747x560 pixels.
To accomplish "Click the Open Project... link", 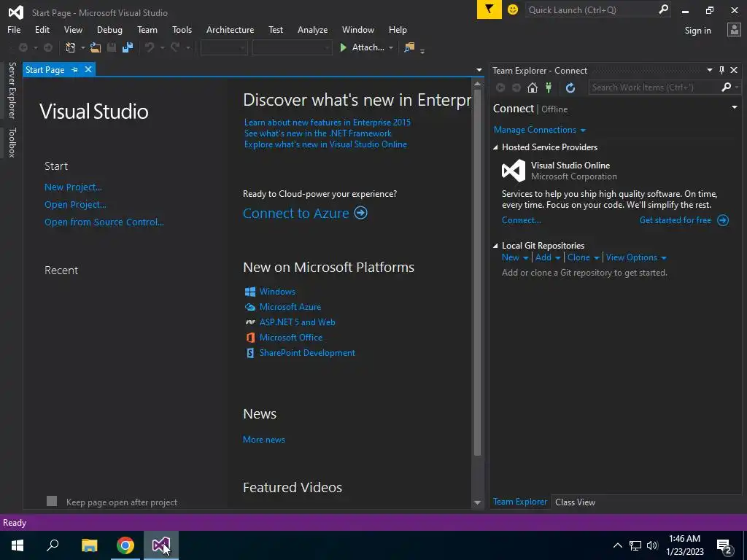I will point(75,205).
